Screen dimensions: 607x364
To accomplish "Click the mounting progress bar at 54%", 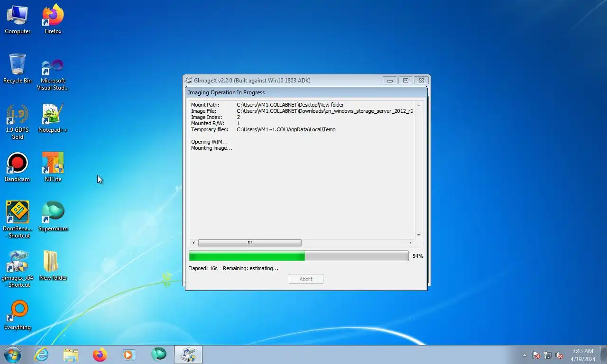I will [x=298, y=256].
